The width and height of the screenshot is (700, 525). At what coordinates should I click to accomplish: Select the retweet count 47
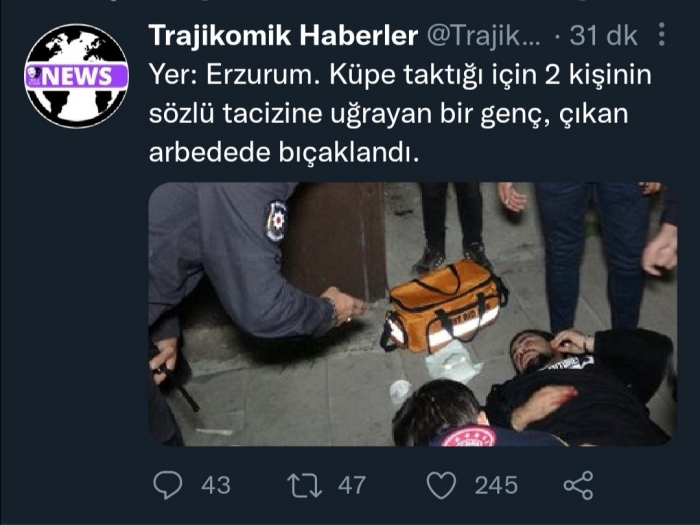(352, 485)
